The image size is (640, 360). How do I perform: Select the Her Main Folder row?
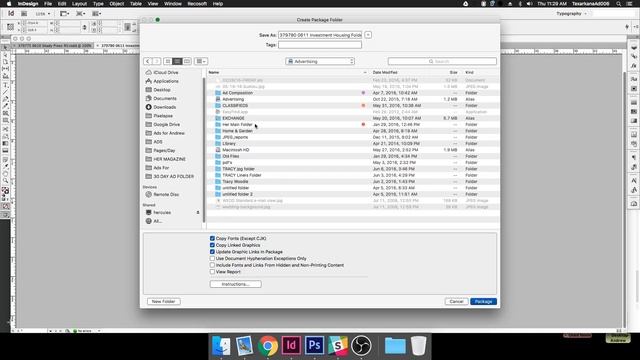(353, 124)
